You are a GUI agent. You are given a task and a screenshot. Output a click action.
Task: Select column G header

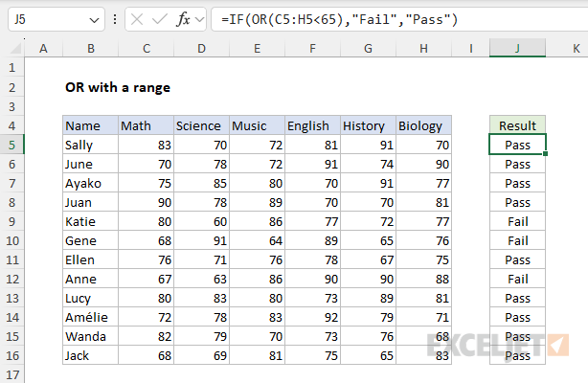(x=368, y=49)
